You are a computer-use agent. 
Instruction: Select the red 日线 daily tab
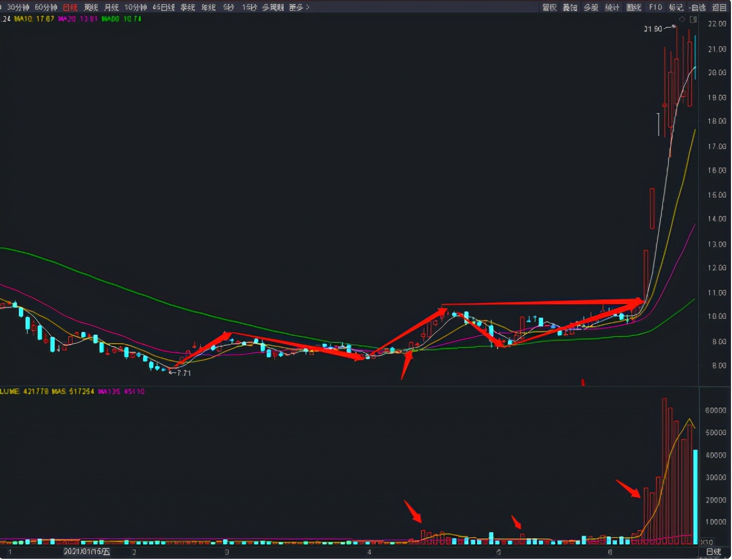70,7
